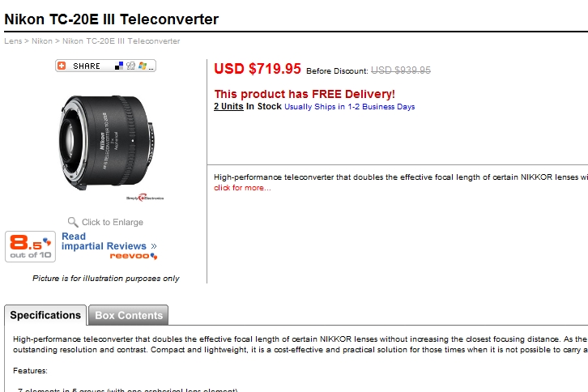Click the SHARE button label
This screenshot has height=392, width=588.
pyautogui.click(x=87, y=66)
